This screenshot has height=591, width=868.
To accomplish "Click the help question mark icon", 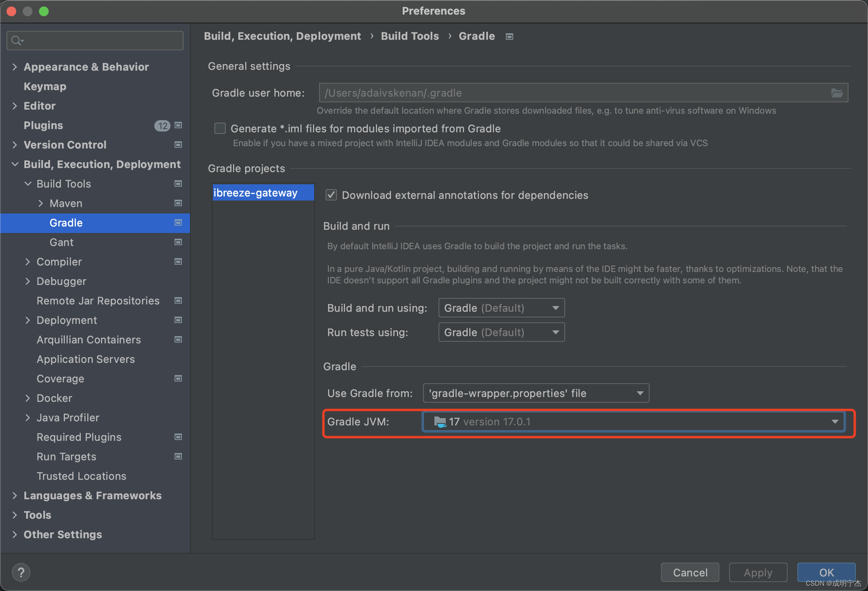I will (x=21, y=572).
